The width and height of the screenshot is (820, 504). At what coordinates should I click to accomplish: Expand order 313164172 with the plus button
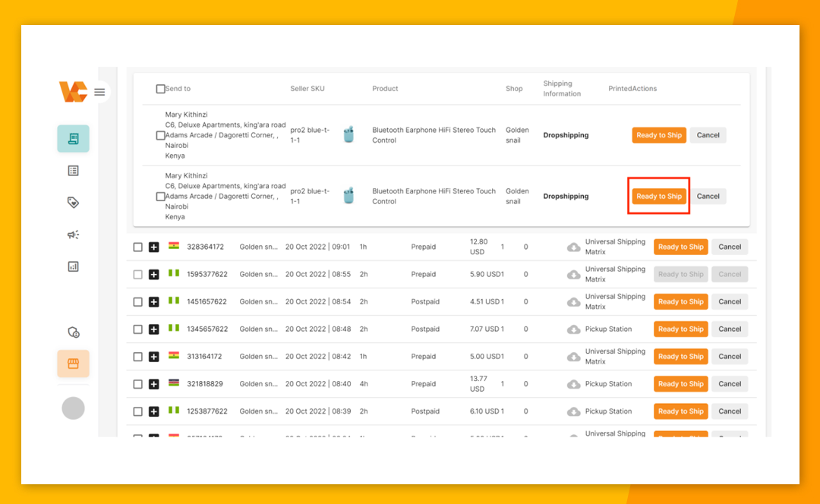click(x=153, y=357)
